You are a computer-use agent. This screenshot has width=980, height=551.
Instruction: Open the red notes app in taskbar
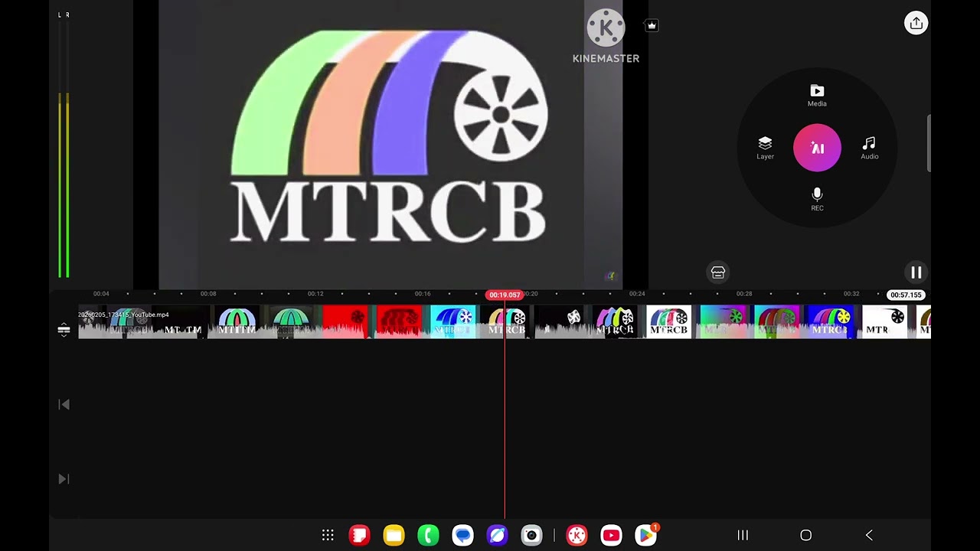coord(359,535)
